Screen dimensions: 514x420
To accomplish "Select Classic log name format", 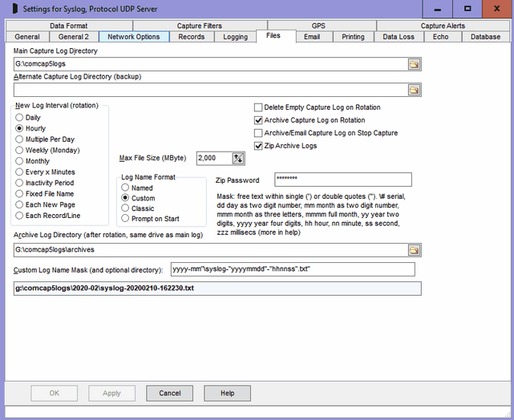I will (125, 208).
